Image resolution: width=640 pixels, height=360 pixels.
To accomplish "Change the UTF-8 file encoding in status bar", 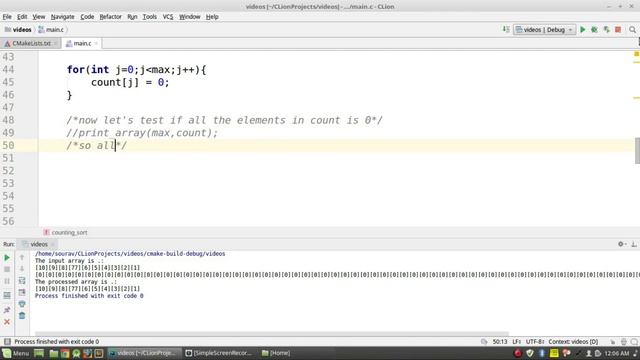I will 535,342.
